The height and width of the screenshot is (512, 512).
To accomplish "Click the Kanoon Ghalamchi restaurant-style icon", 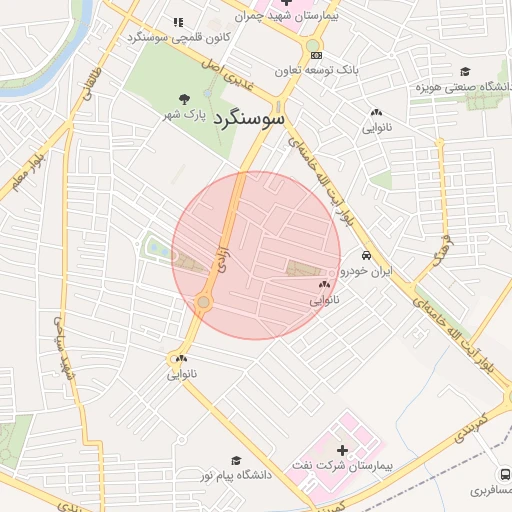I will click(178, 22).
